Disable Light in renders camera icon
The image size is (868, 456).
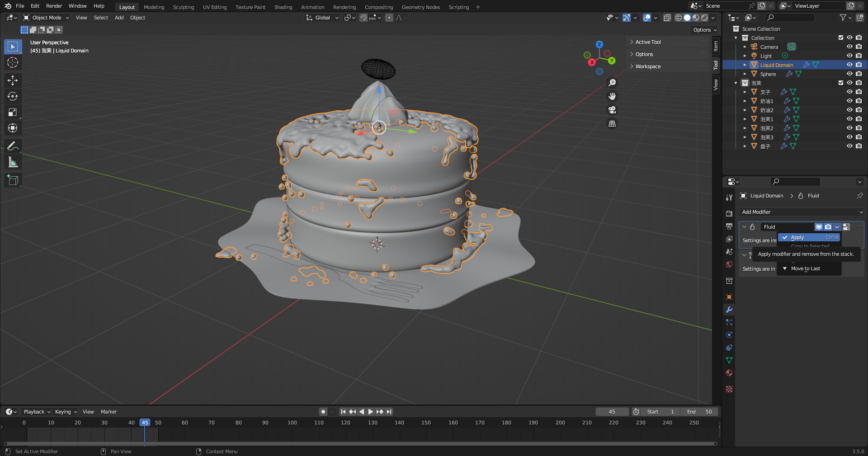pos(859,56)
